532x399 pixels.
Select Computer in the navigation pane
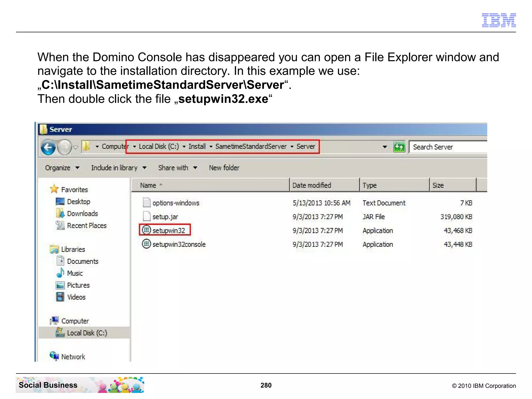pyautogui.click(x=75, y=321)
